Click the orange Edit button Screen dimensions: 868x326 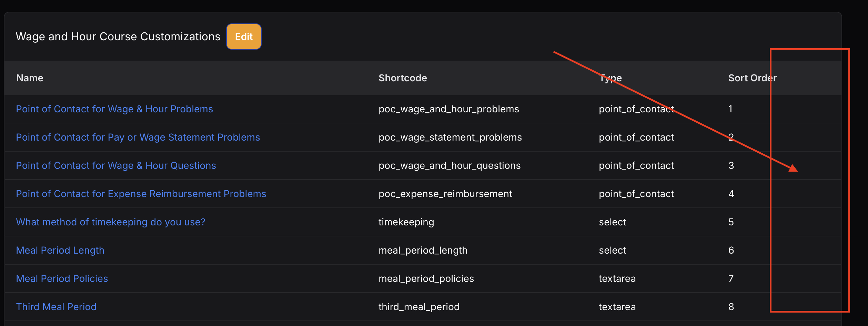pyautogui.click(x=244, y=37)
